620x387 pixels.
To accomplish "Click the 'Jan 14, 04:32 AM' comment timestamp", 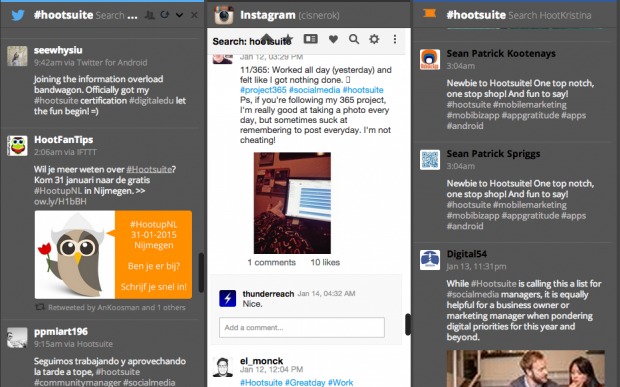I will point(326,293).
